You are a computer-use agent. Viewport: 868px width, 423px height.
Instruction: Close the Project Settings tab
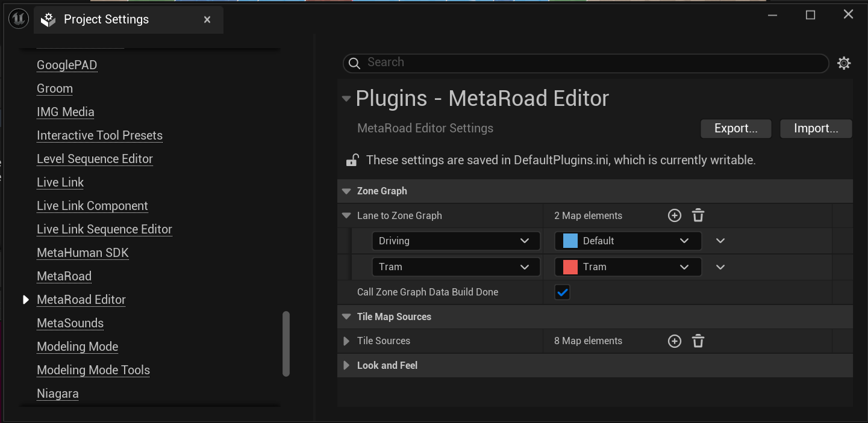click(x=207, y=20)
